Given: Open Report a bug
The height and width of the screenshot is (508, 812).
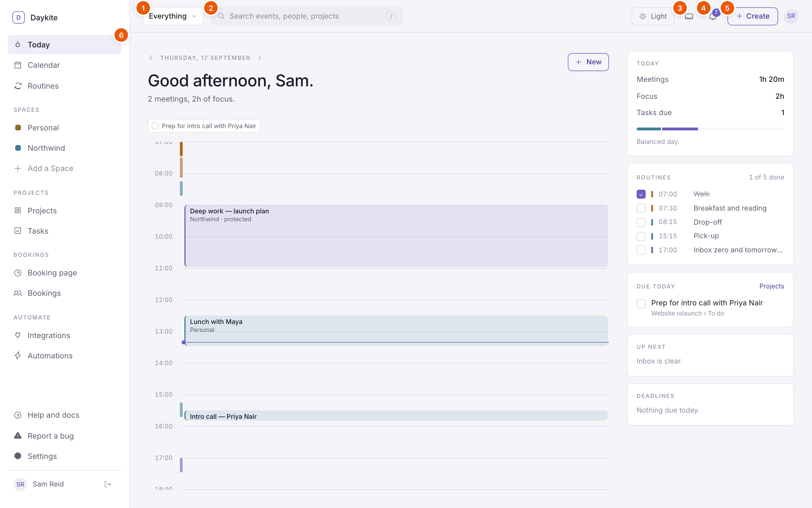Looking at the screenshot, I should click(64, 436).
